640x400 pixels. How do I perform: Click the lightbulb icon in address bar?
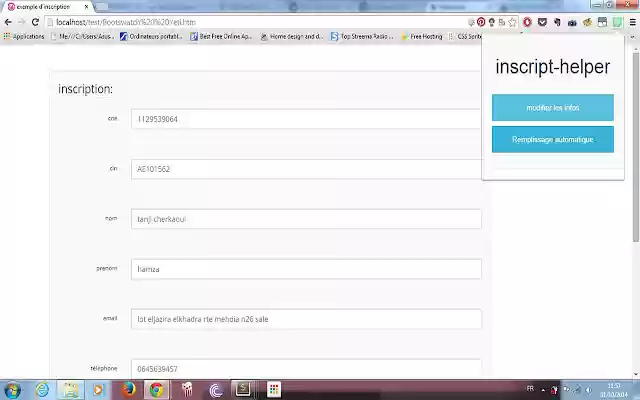pyautogui.click(x=492, y=22)
